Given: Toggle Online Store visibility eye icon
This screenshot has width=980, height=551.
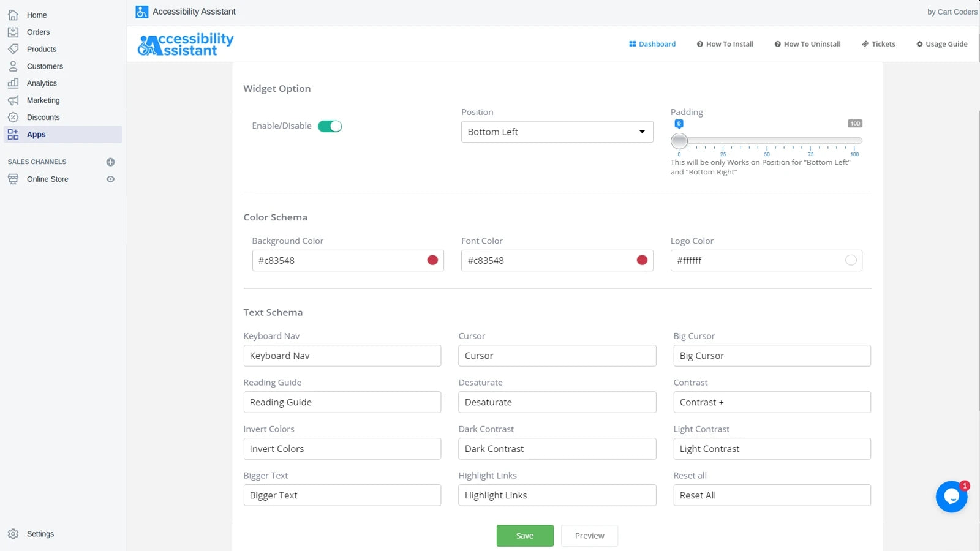Looking at the screenshot, I should [x=111, y=179].
